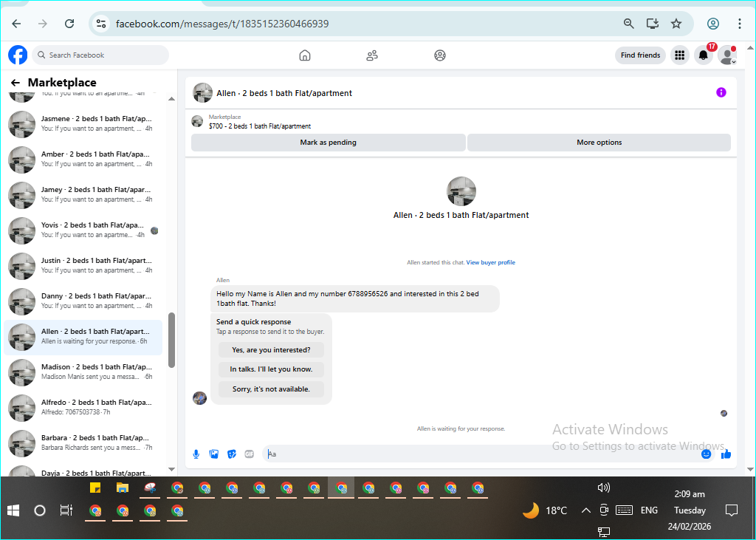This screenshot has width=756, height=540.
Task: Focus the Search Facebook field
Action: pyautogui.click(x=100, y=55)
